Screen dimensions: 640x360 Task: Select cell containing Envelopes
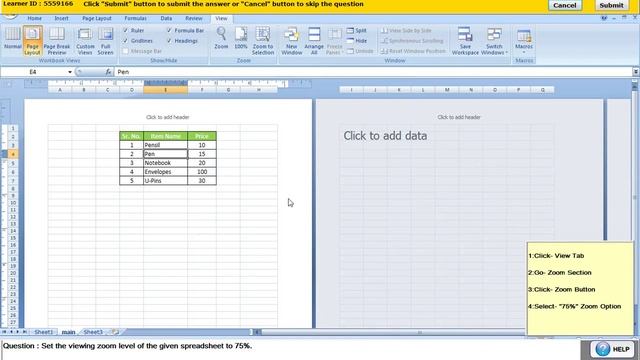pyautogui.click(x=165, y=172)
